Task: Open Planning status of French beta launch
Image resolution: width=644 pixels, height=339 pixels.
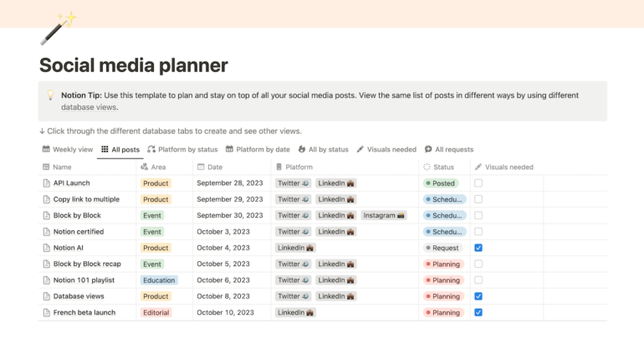Action: tap(443, 313)
